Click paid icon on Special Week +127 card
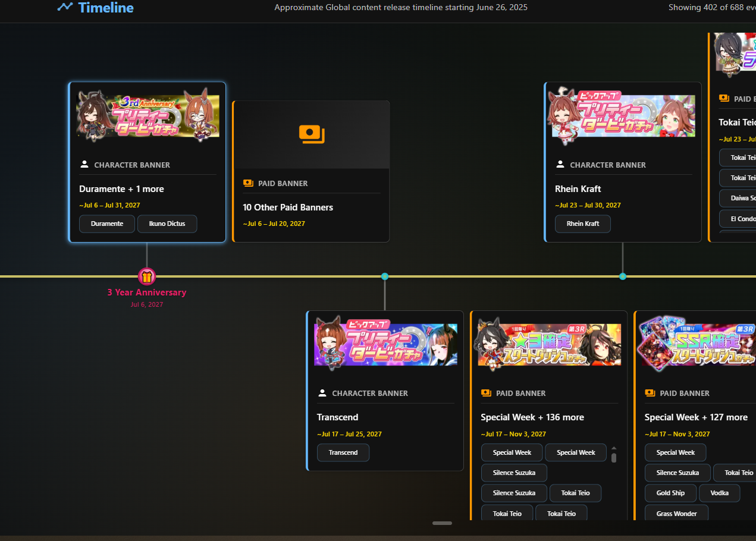This screenshot has width=756, height=541. 650,393
